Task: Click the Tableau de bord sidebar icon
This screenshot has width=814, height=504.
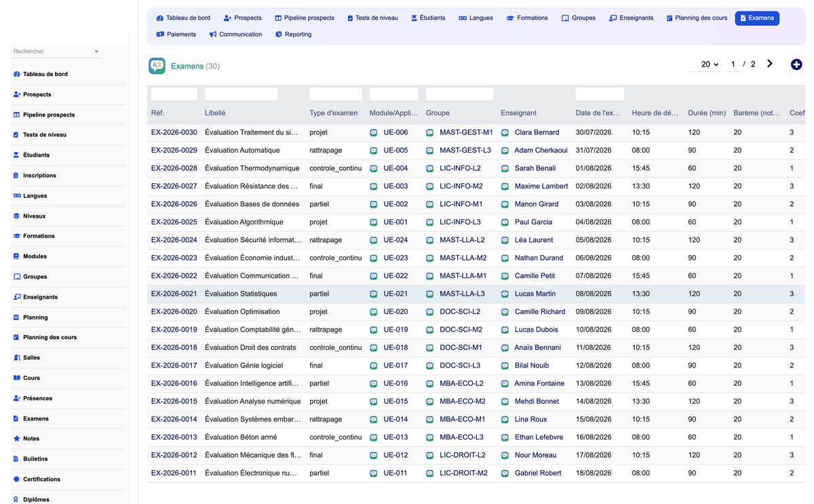Action: tap(16, 74)
